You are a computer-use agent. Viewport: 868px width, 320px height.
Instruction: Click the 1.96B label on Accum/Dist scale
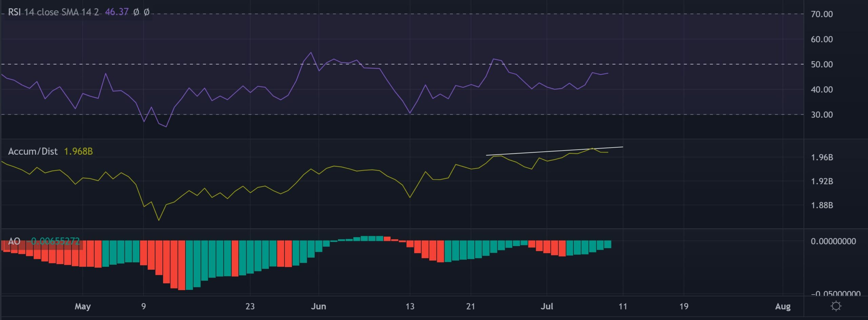(822, 157)
